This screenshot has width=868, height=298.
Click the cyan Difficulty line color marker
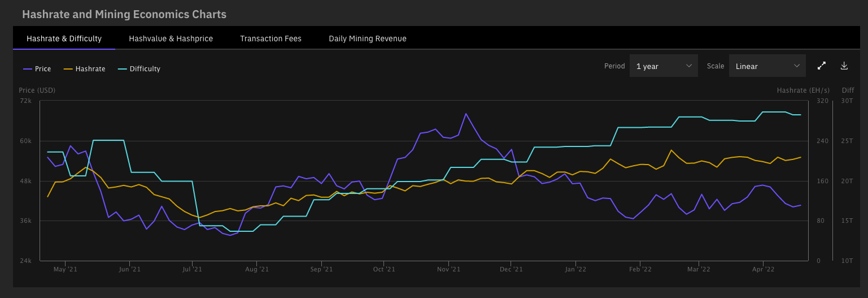(x=122, y=69)
